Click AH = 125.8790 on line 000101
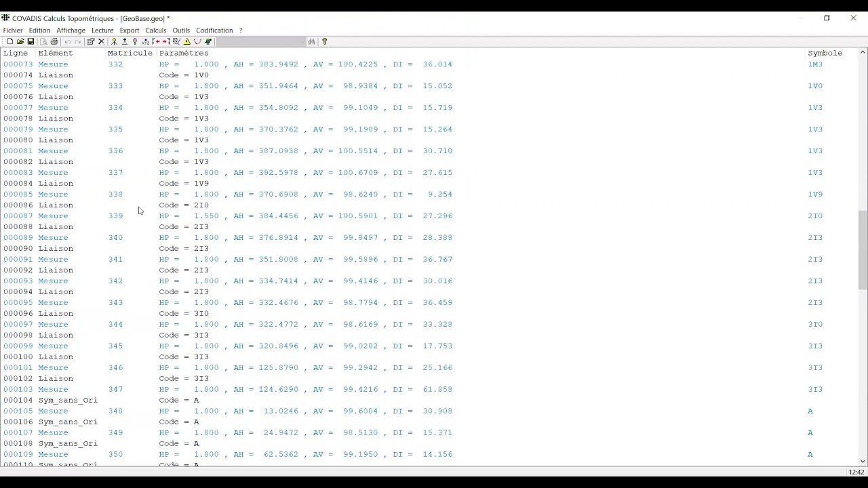The image size is (868, 488). [266, 368]
